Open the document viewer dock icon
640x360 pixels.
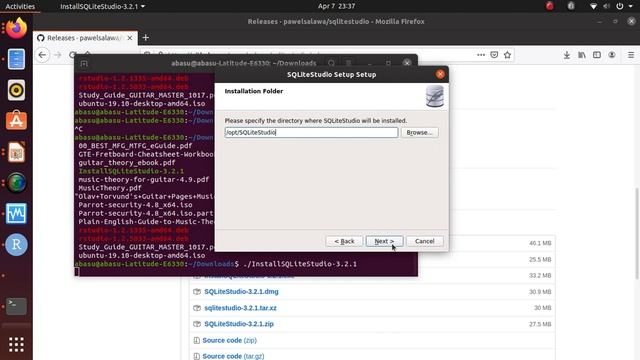16,152
